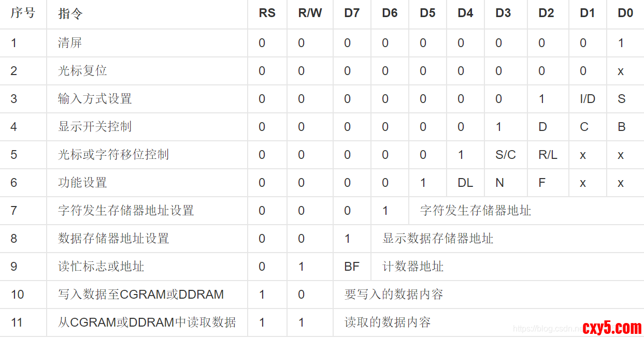
Task: Click the BF busy flag cell
Action: pos(352,267)
